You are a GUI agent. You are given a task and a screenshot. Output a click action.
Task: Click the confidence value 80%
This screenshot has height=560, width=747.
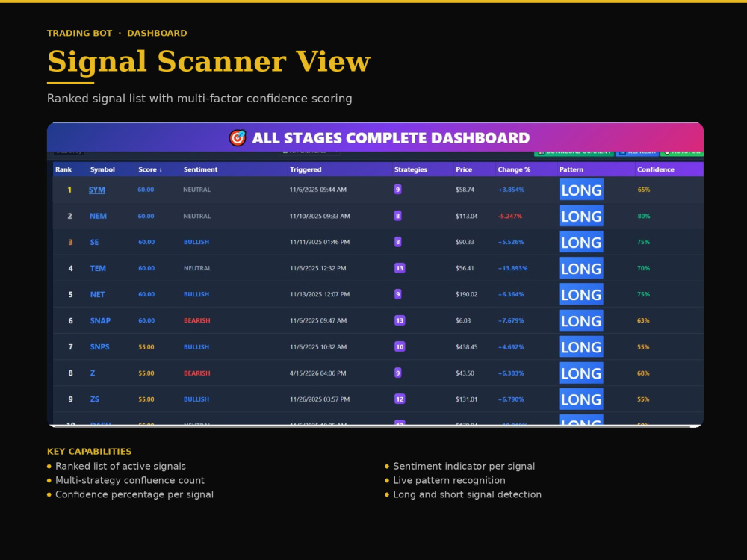(644, 216)
